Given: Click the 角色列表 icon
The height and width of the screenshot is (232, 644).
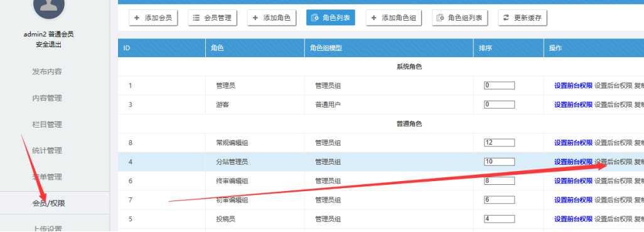Looking at the screenshot, I should pyautogui.click(x=315, y=18).
